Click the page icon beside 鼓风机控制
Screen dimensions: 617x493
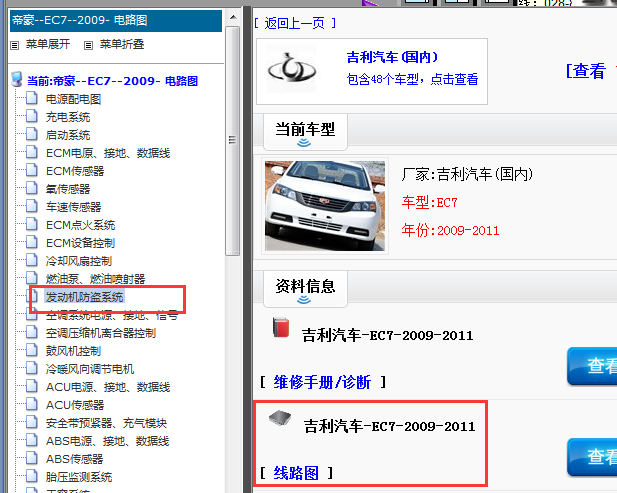point(32,350)
